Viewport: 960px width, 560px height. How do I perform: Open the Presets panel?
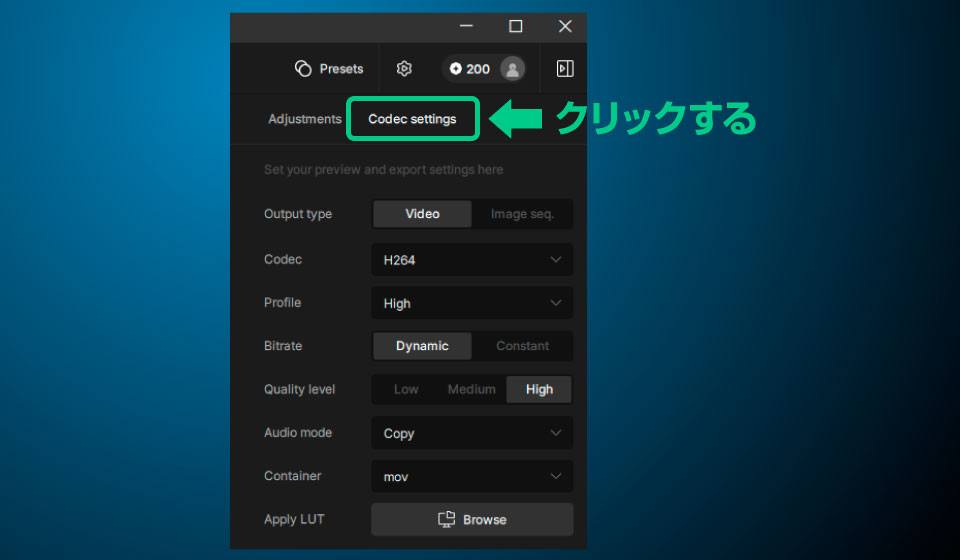(x=329, y=69)
